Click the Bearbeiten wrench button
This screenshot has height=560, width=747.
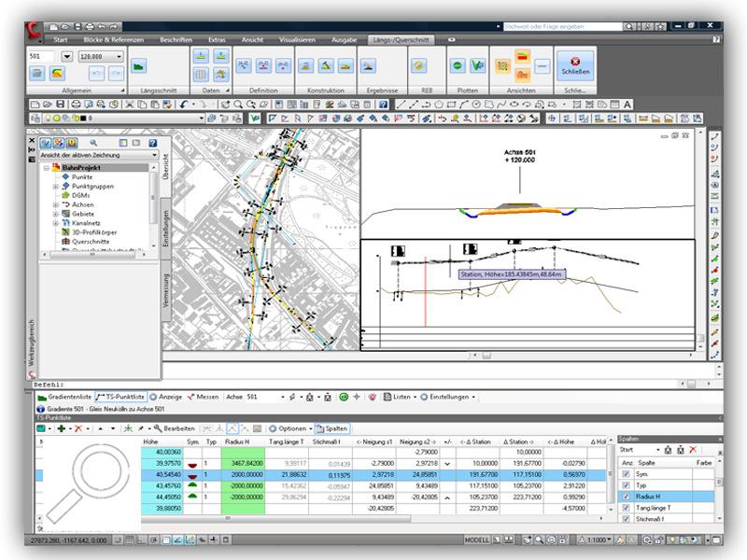click(x=174, y=428)
